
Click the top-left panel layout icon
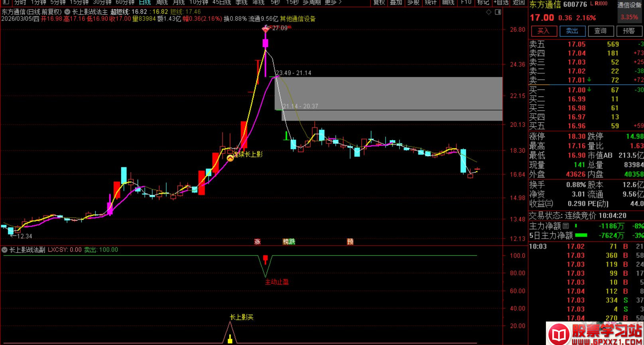point(6,2)
